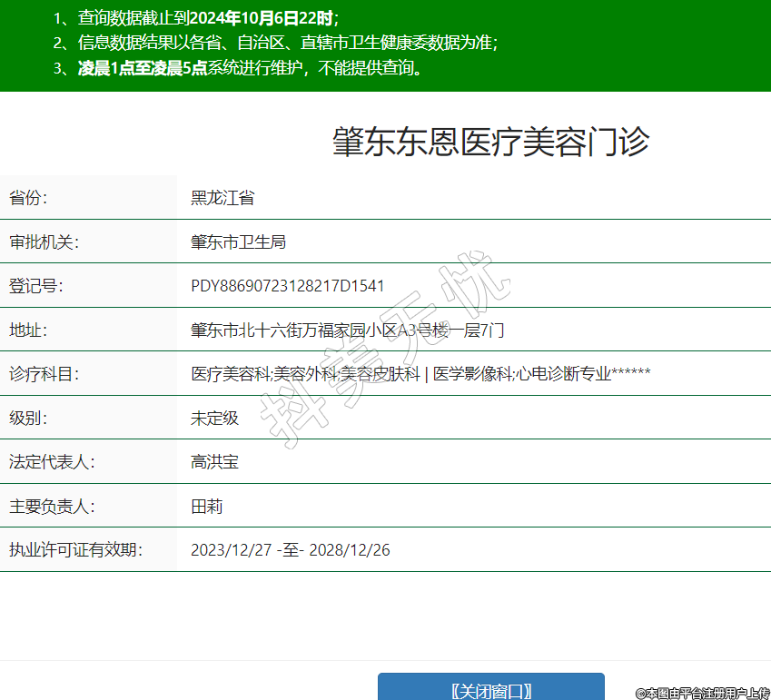Image resolution: width=771 pixels, height=700 pixels.
Task: Select the registration number PDY88690723128217D1541
Action: coord(287,286)
